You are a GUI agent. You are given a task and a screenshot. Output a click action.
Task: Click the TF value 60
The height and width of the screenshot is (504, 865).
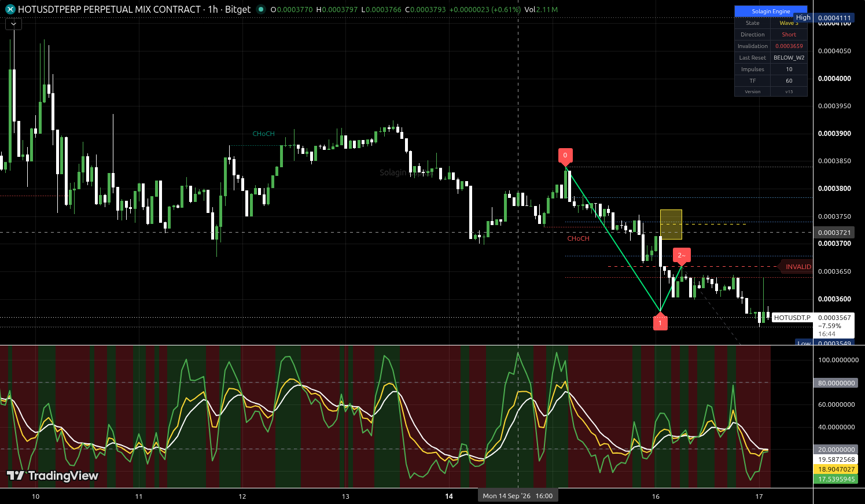click(x=789, y=81)
